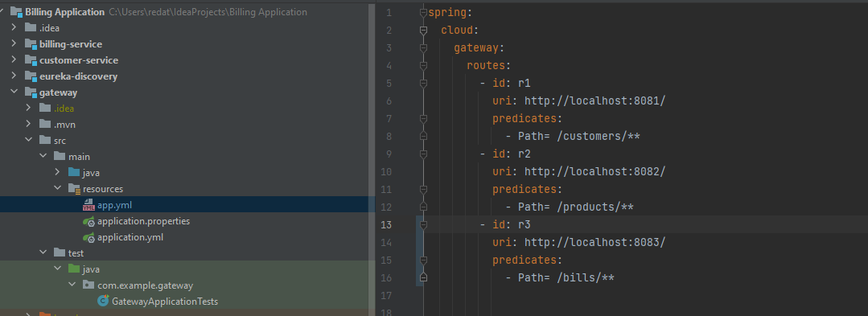Collapse the gateway module arrow
The width and height of the screenshot is (868, 316).
point(14,92)
